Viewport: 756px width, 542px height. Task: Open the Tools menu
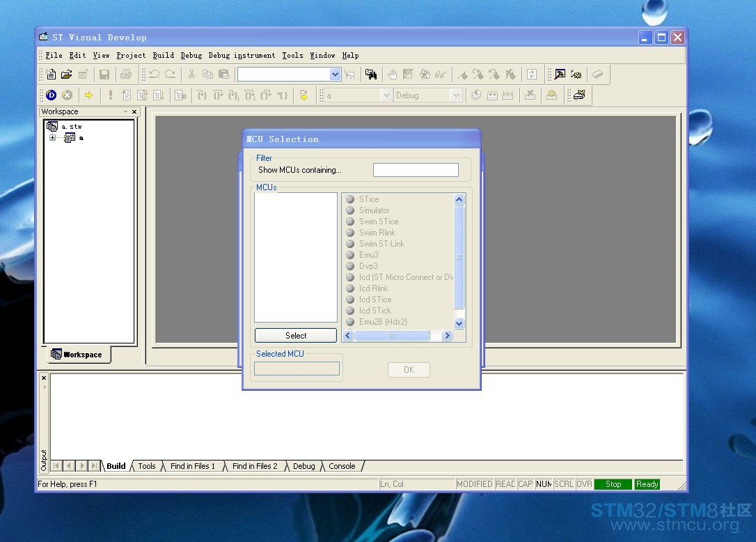tap(292, 56)
